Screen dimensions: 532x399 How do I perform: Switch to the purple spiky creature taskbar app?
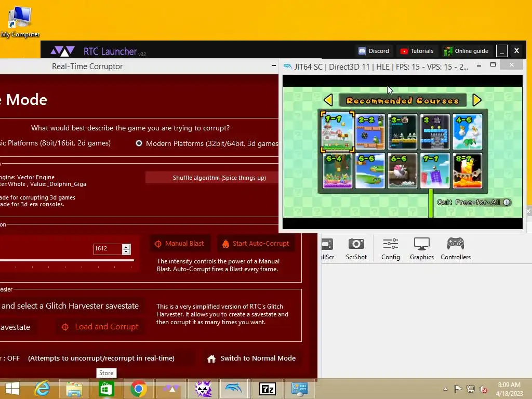pyautogui.click(x=203, y=389)
